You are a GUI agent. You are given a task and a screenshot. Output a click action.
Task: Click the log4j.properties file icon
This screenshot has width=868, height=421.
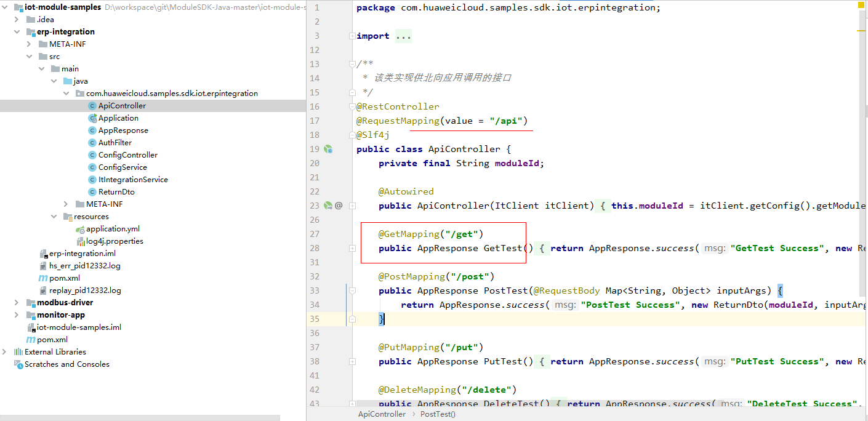(80, 241)
